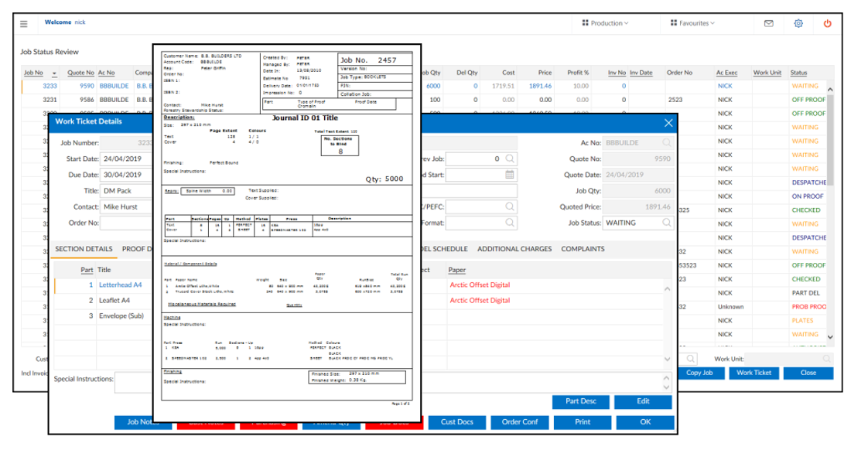This screenshot has width=868, height=450.
Task: Expand the Favourites dropdown
Action: 695,22
